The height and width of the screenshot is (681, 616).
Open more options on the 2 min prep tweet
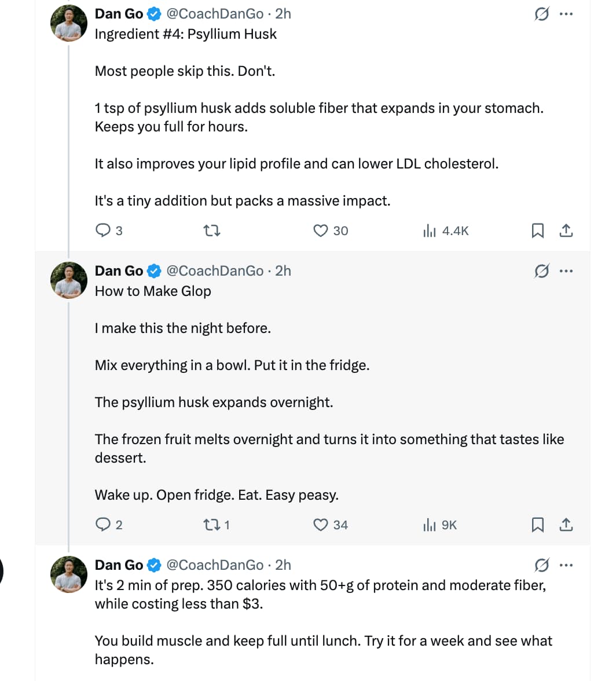[567, 565]
